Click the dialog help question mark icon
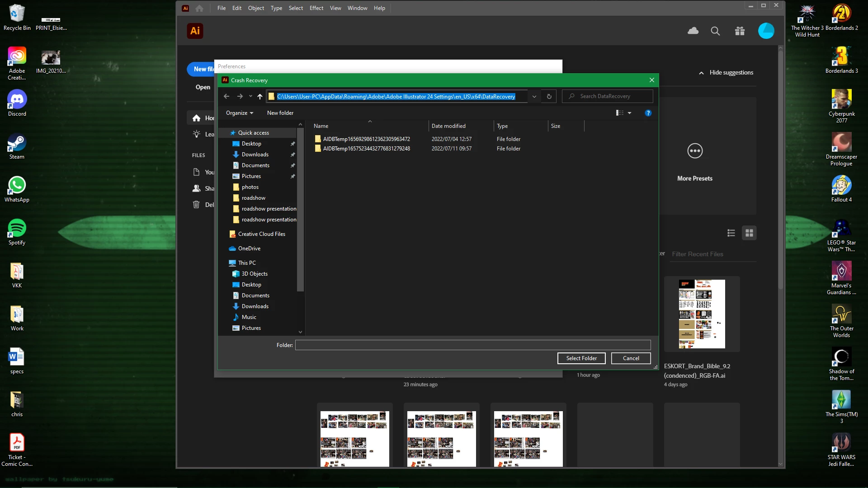Image resolution: width=868 pixels, height=488 pixels. 648,113
